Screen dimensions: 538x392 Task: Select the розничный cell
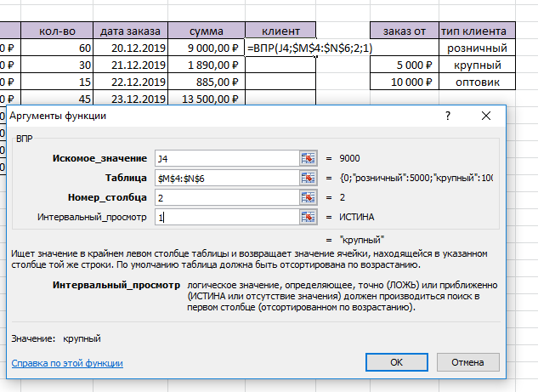[478, 48]
